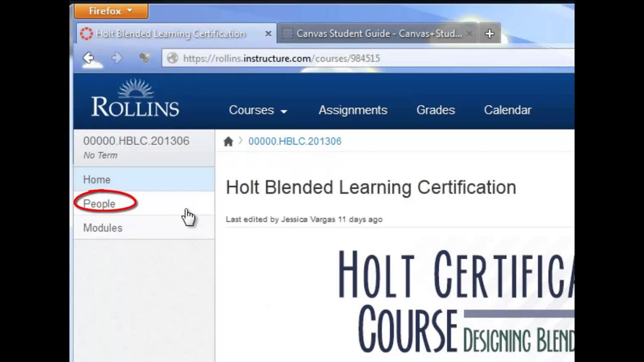Click the 00000.HBLC.201306 sidebar course title
The image size is (644, 362).
tap(136, 141)
